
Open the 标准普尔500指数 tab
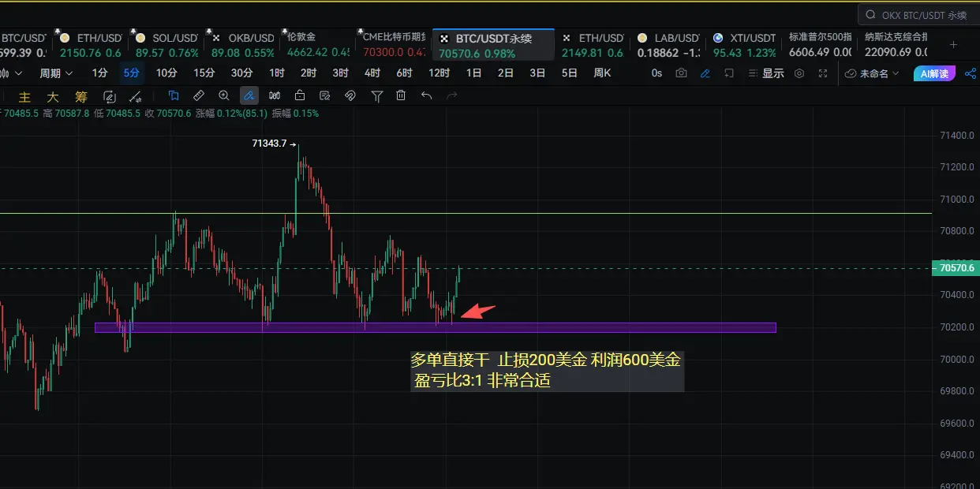[821, 45]
